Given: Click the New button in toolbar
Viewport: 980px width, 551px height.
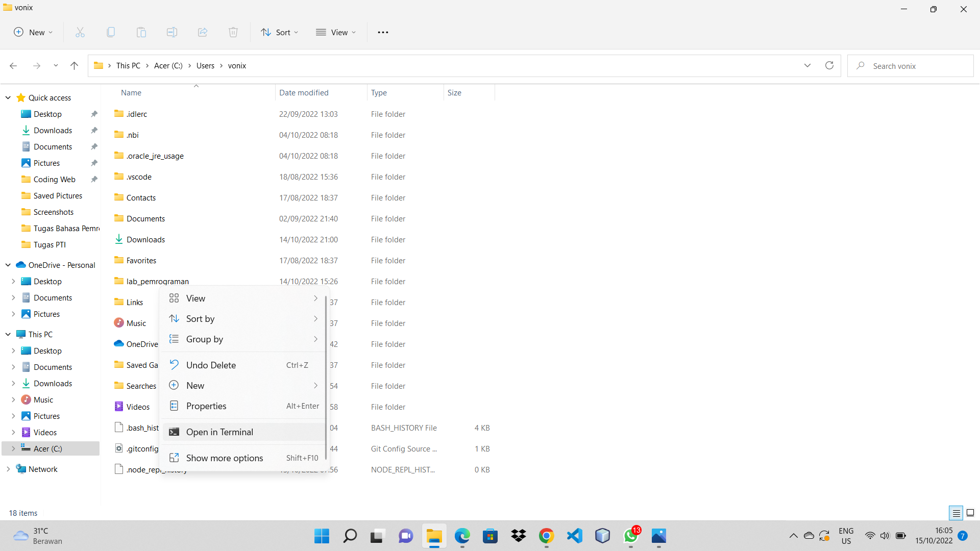Looking at the screenshot, I should pos(33,32).
